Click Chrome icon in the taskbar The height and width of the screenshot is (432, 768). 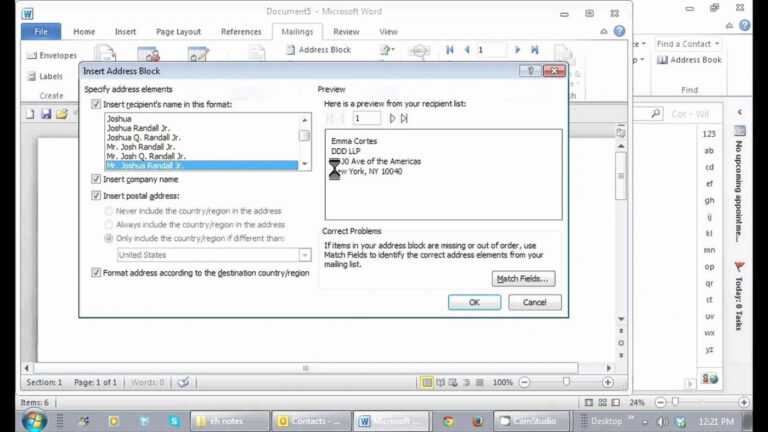pos(449,421)
